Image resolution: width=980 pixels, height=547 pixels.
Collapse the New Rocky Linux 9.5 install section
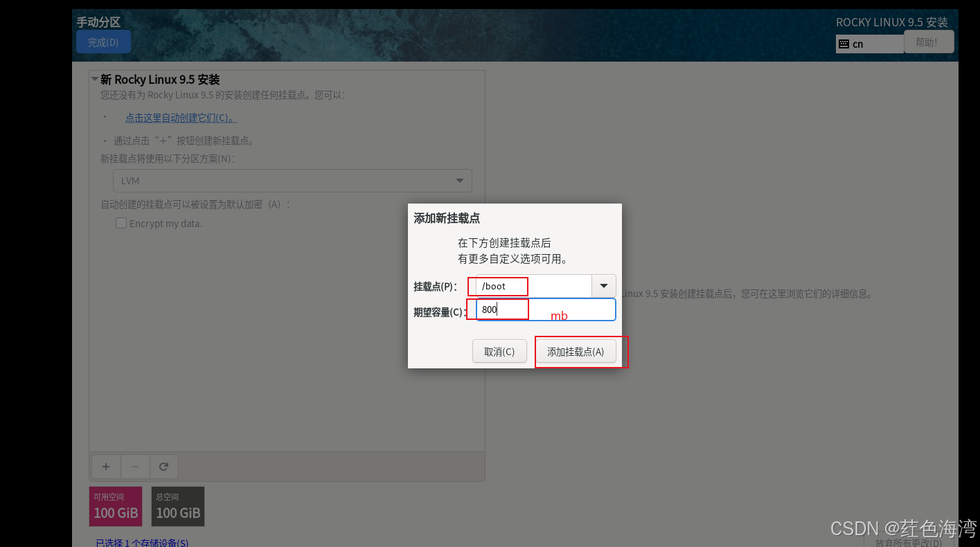coord(95,80)
